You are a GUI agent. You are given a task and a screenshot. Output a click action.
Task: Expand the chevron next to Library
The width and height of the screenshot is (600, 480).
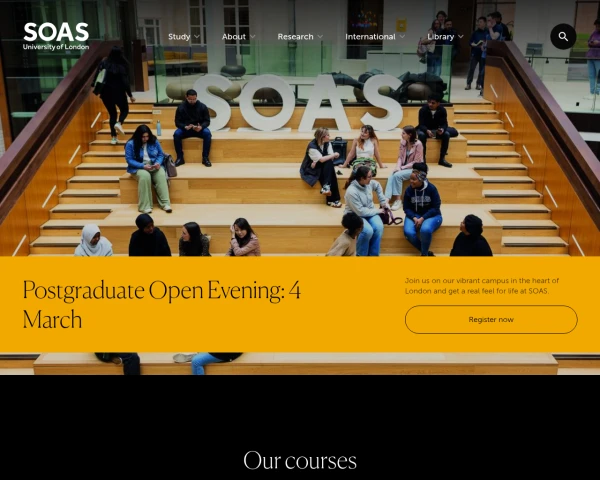[461, 37]
